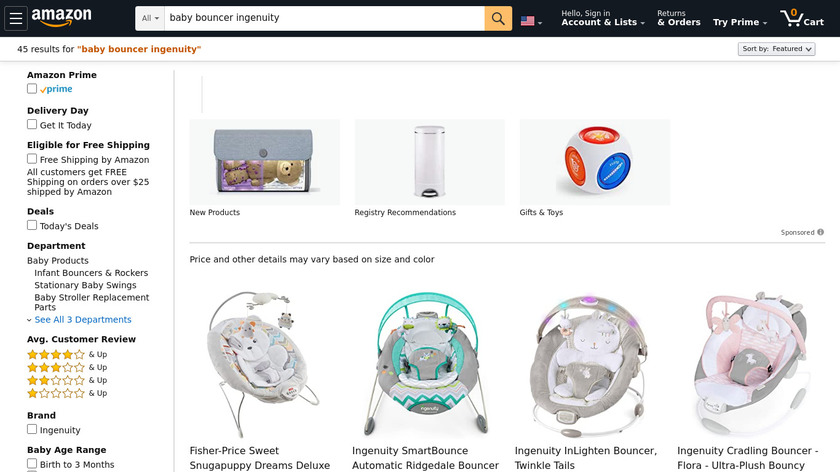
Task: Open the US flag language selector
Action: [531, 20]
